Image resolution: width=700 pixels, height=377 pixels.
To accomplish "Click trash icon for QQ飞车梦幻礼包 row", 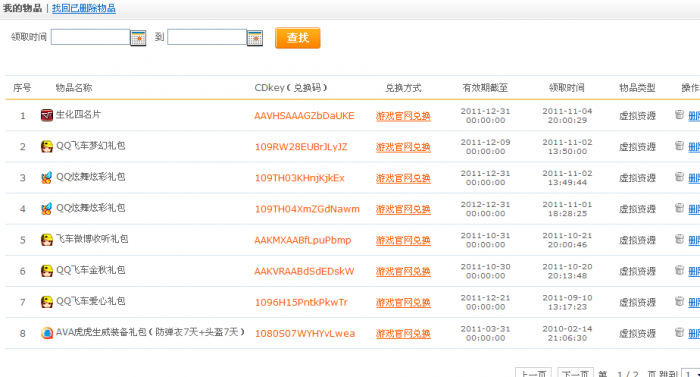I will [679, 146].
